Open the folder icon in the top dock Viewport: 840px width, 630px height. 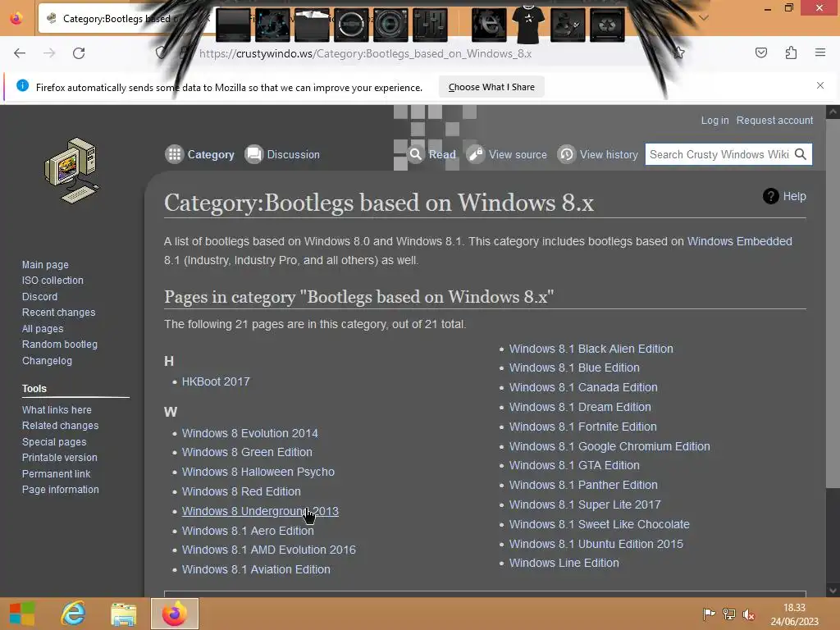[312, 25]
